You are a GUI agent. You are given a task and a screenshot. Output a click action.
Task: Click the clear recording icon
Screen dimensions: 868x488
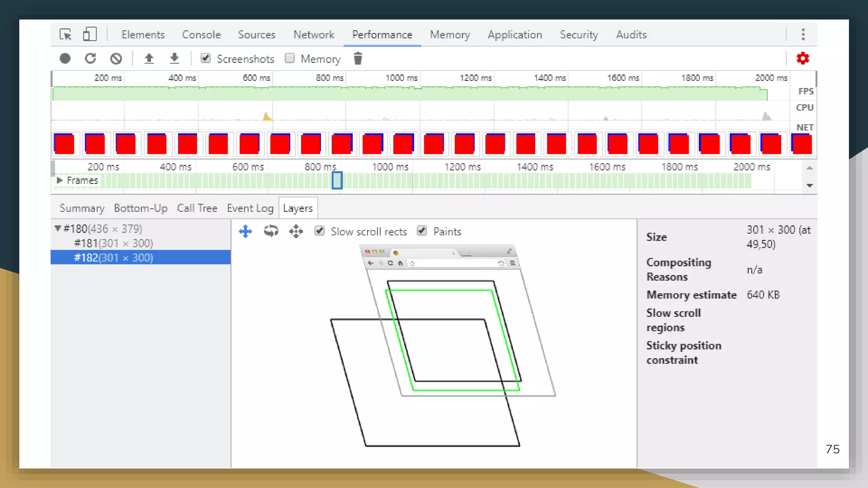tap(116, 58)
